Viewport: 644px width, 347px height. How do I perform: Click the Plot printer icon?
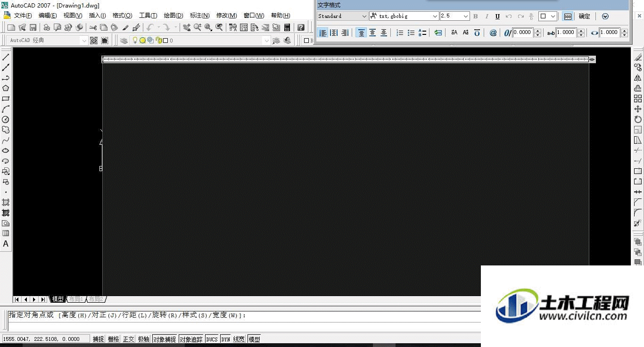[47, 27]
